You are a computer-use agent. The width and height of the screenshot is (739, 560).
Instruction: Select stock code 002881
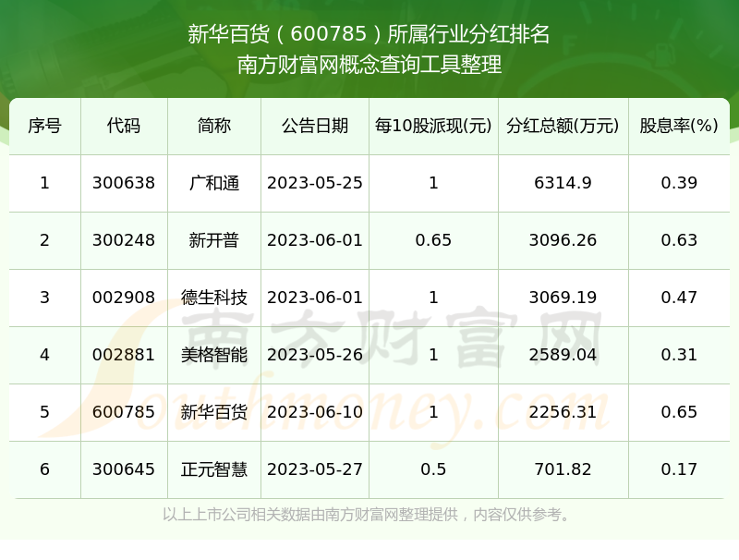pyautogui.click(x=124, y=355)
